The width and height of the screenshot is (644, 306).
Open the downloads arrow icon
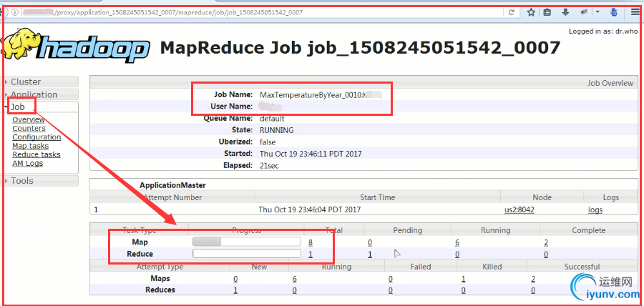tap(565, 12)
